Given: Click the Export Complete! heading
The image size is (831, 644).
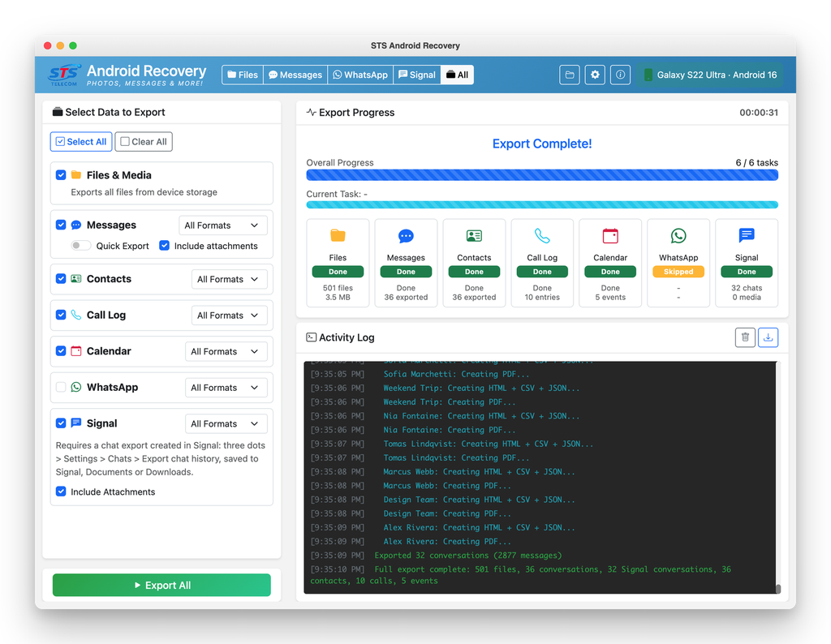Looking at the screenshot, I should [x=541, y=144].
